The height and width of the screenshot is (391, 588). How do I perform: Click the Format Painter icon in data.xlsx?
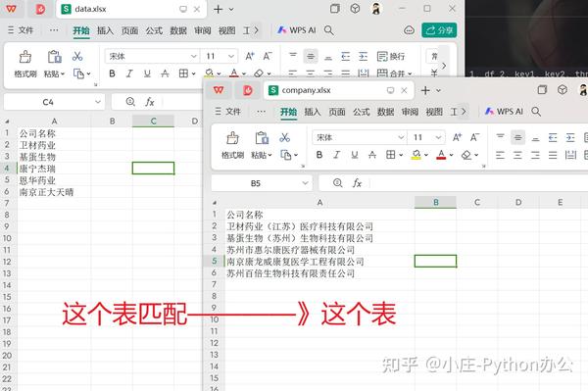25,57
